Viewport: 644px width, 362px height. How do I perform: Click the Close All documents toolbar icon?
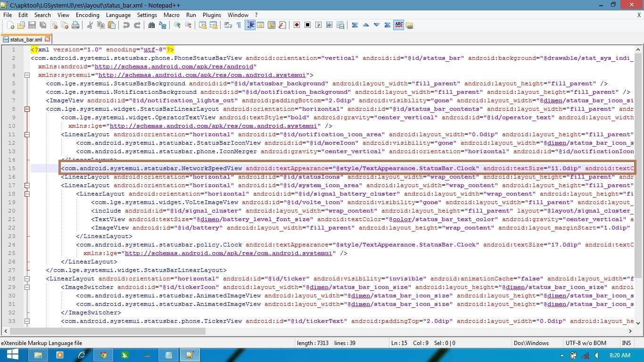[x=65, y=25]
